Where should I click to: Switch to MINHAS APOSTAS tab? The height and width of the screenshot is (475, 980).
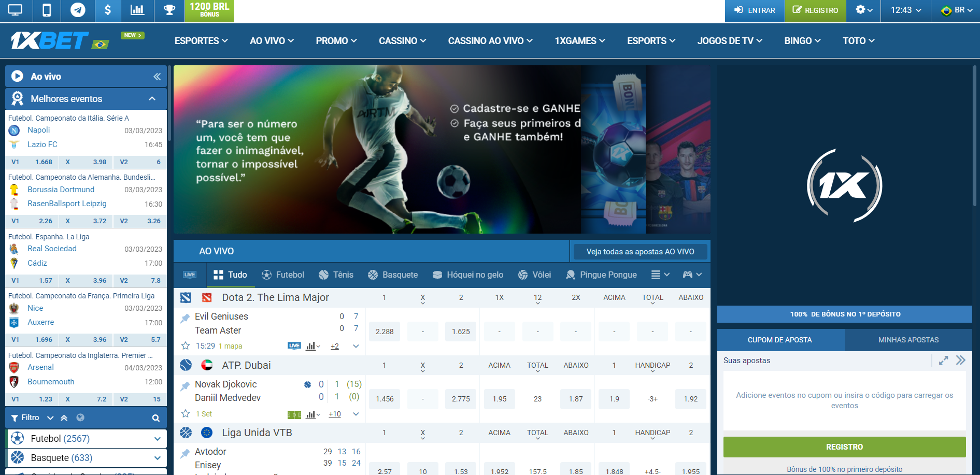coord(908,340)
